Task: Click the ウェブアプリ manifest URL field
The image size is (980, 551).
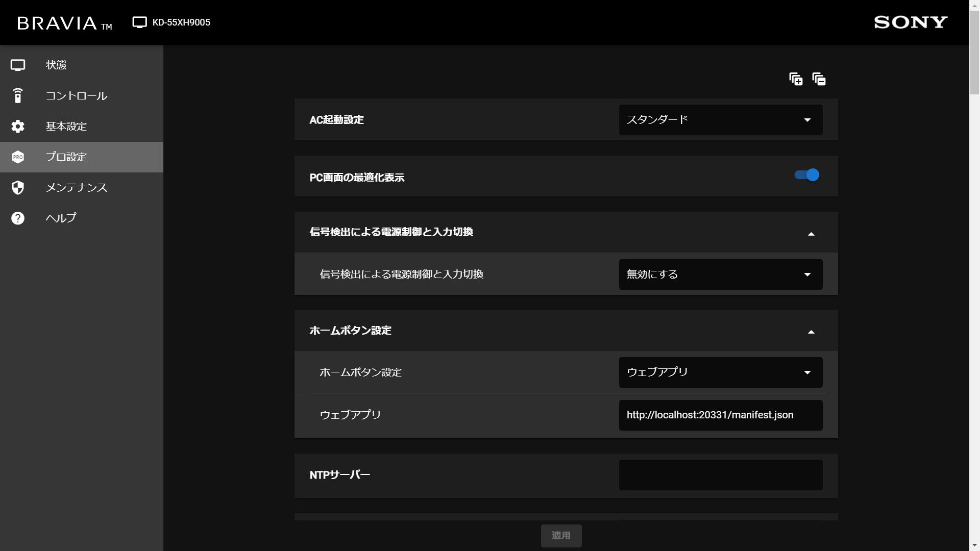Action: tap(720, 415)
